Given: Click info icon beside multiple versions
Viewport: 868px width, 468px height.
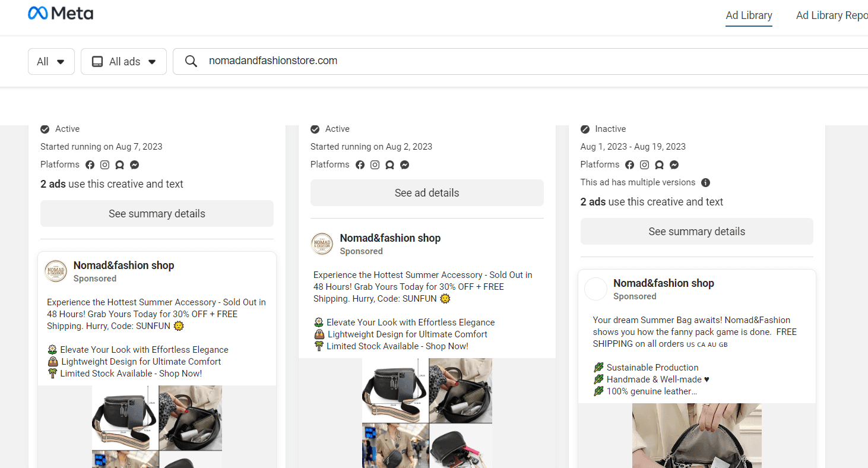Looking at the screenshot, I should 705,183.
